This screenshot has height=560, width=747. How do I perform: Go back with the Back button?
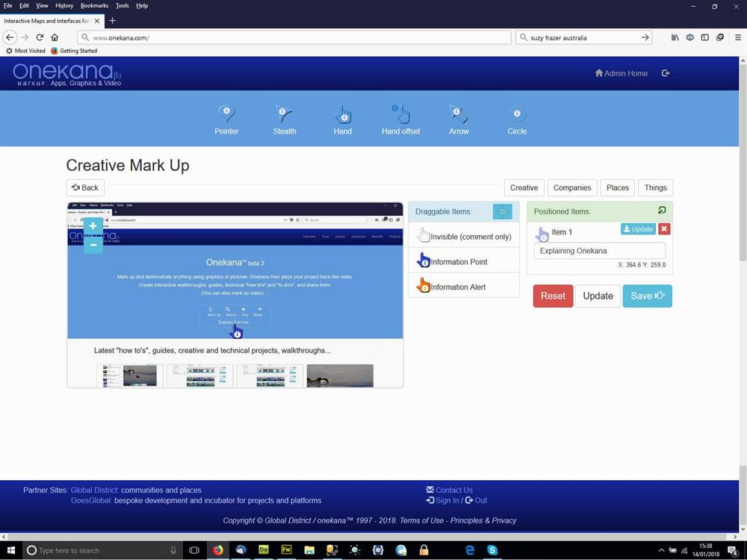point(85,187)
